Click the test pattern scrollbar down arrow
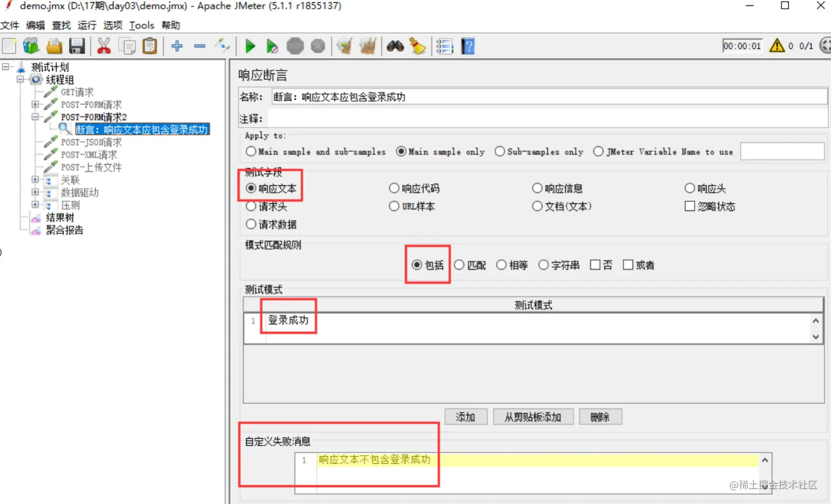Viewport: 831px width, 504px height. 816,337
